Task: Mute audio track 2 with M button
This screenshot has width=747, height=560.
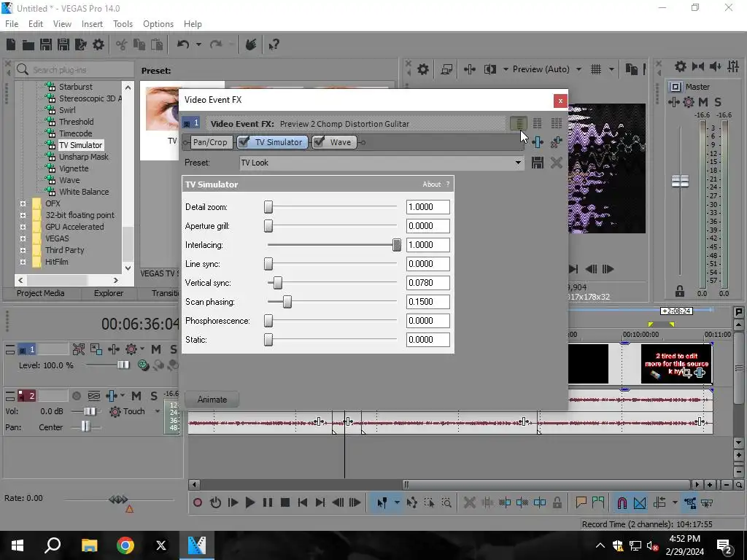Action: click(136, 396)
